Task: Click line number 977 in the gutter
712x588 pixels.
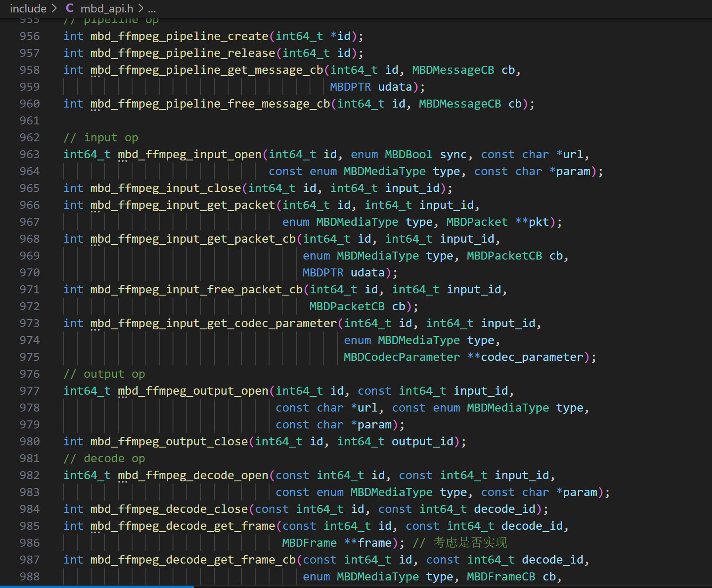Action: 30,391
